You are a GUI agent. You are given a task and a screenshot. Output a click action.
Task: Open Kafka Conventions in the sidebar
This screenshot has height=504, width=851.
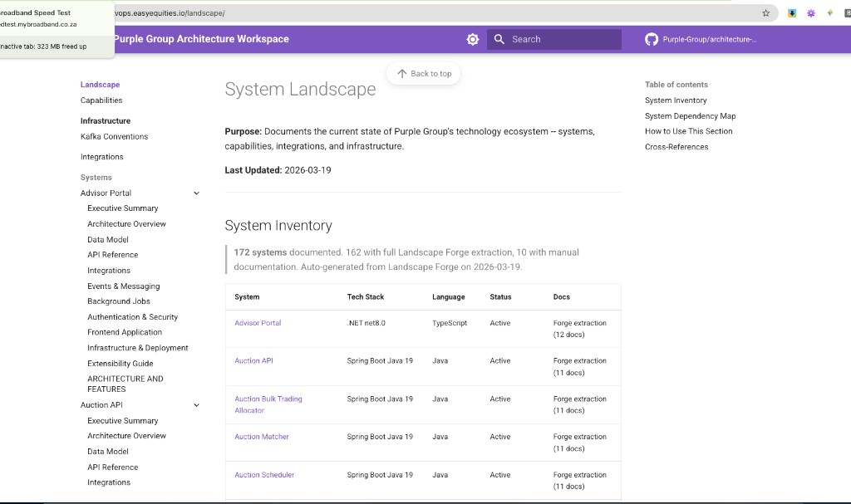coord(114,137)
